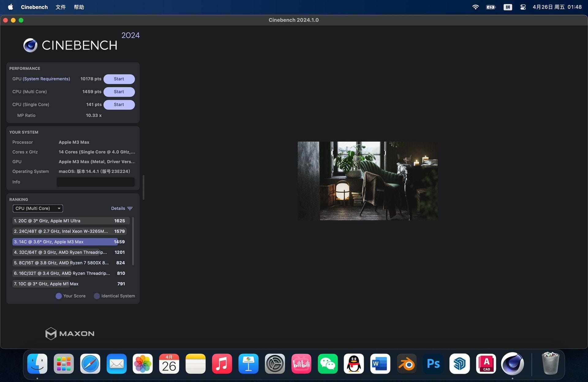The image size is (588, 382).
Task: Open the Mail app icon
Action: [x=116, y=364]
